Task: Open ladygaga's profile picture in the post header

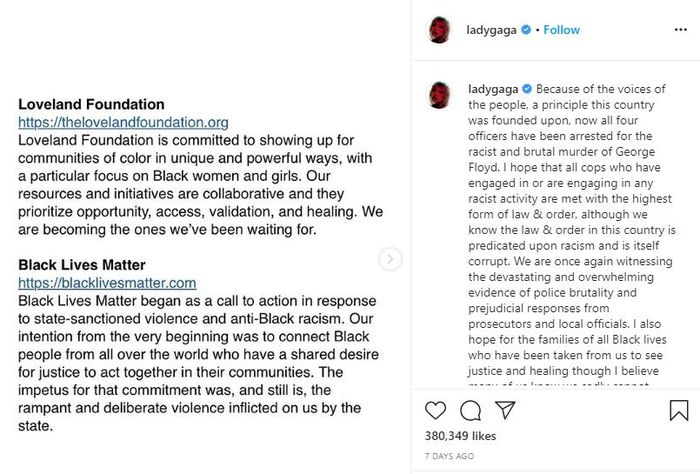Action: point(440,30)
